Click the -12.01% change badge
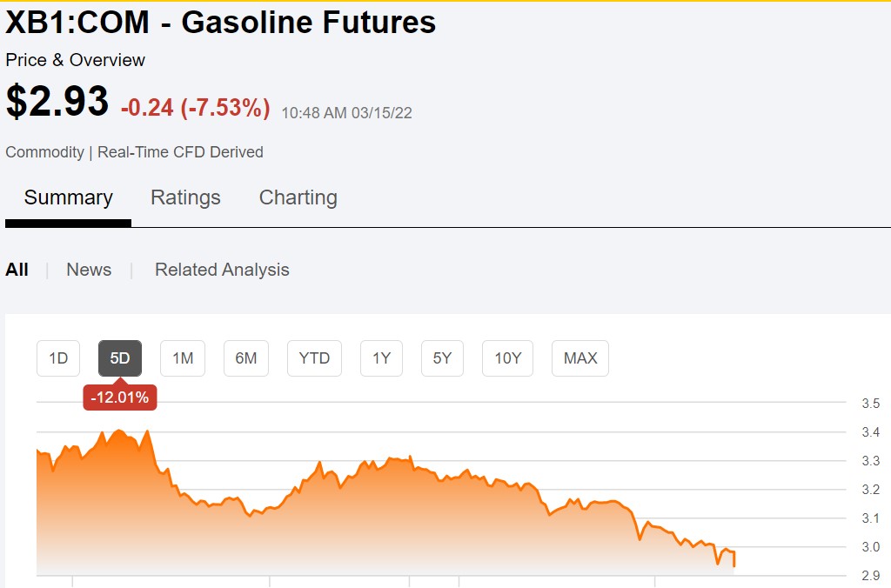Image resolution: width=891 pixels, height=588 pixels. pos(120,398)
